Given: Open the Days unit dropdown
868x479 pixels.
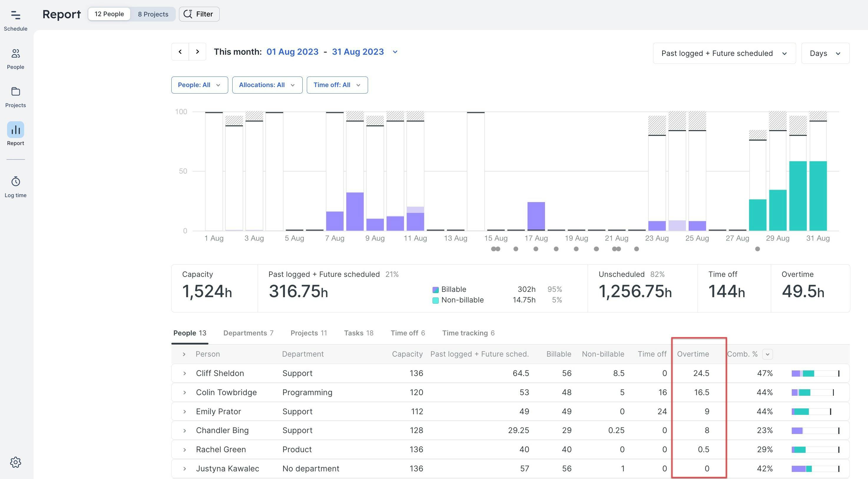Looking at the screenshot, I should point(825,54).
